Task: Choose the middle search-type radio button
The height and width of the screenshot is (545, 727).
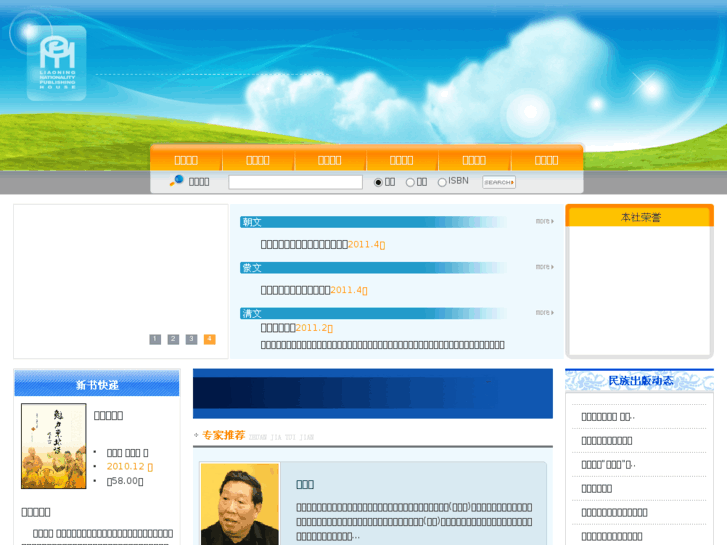Action: [410, 182]
